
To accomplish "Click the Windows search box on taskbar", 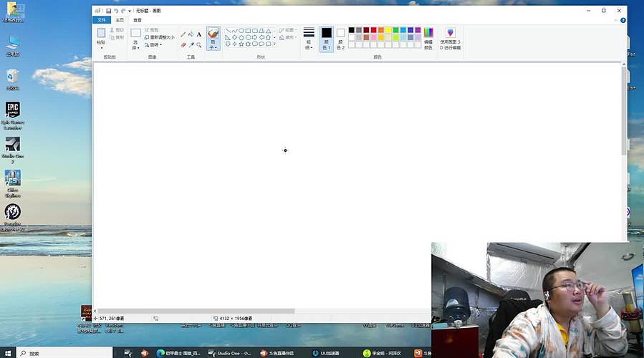I will coord(64,353).
